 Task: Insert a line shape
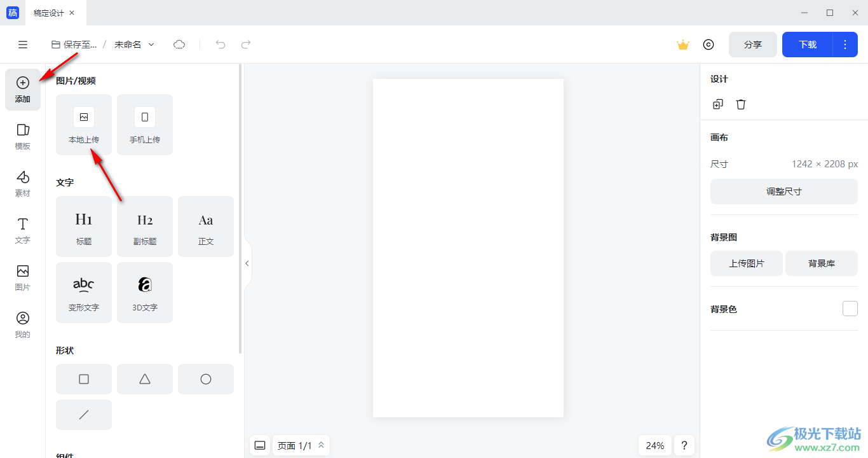[x=84, y=415]
